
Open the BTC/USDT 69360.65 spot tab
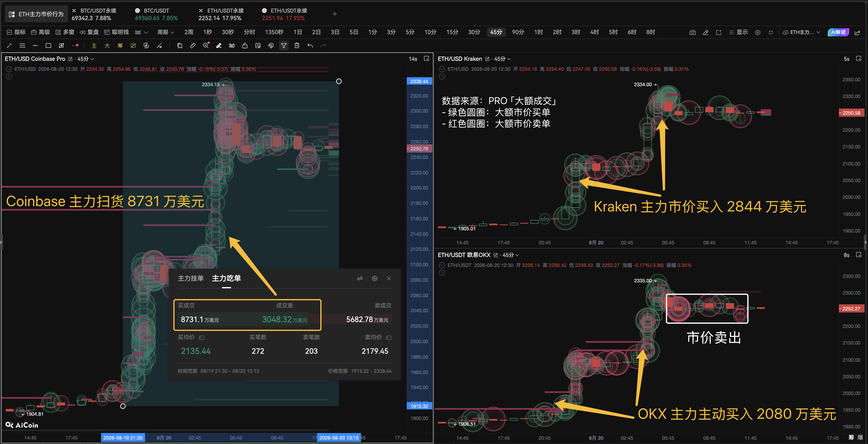pyautogui.click(x=156, y=14)
